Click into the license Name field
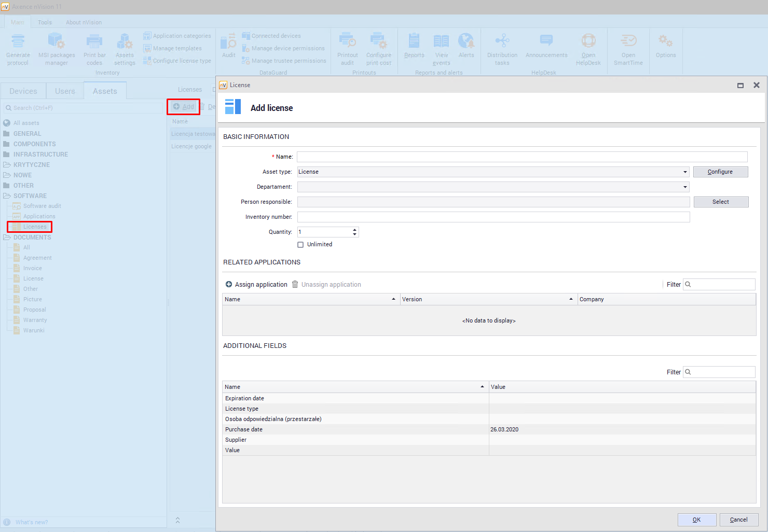Screen dimensions: 768x532 [x=522, y=157]
